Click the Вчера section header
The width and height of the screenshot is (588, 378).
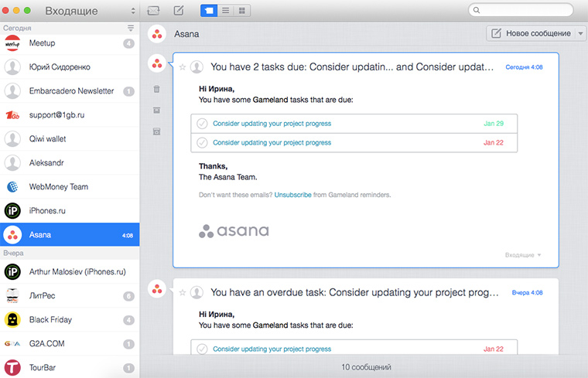[70, 254]
